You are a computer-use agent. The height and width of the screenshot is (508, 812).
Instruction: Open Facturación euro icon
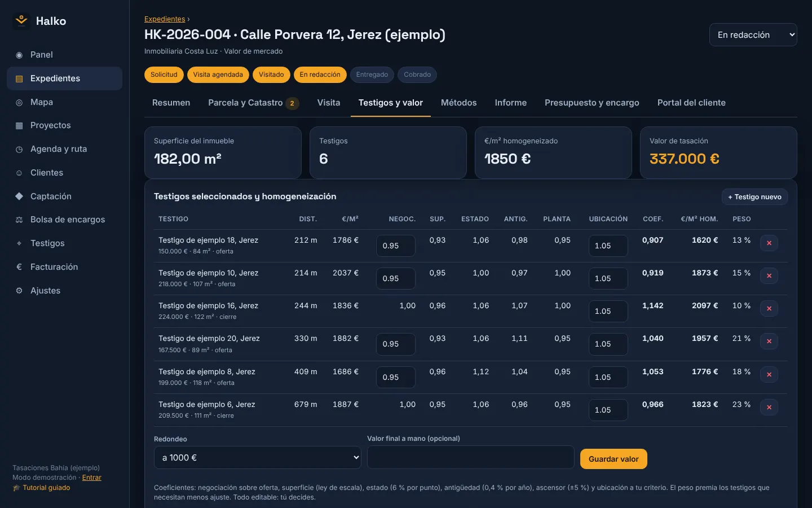[19, 267]
